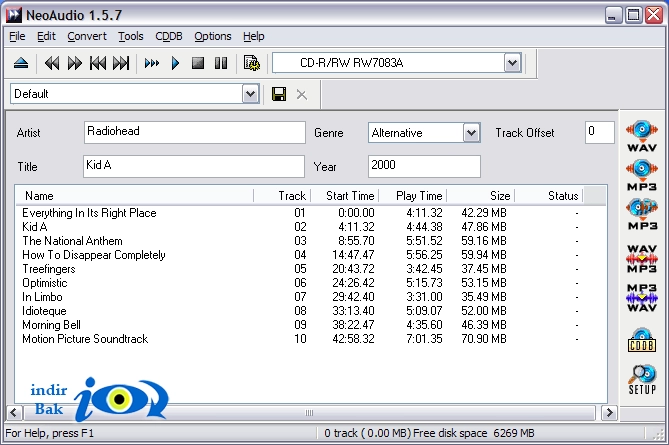Sort by the Name column header
Screen dimensions: 669x445
134,196
